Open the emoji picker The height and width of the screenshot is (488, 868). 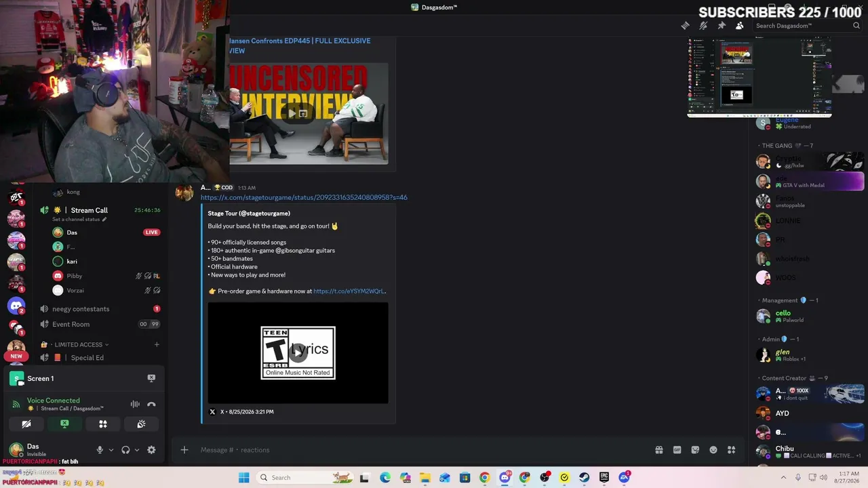point(713,450)
